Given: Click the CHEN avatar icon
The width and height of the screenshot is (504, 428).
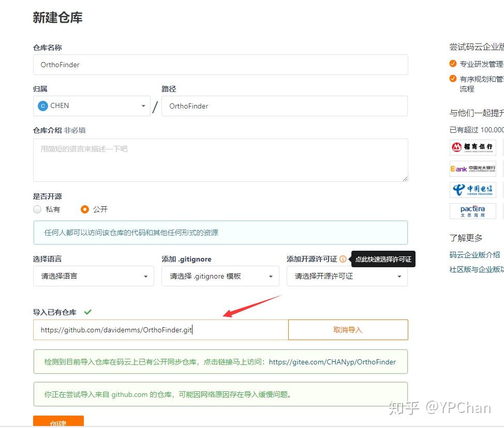Looking at the screenshot, I should 43,105.
